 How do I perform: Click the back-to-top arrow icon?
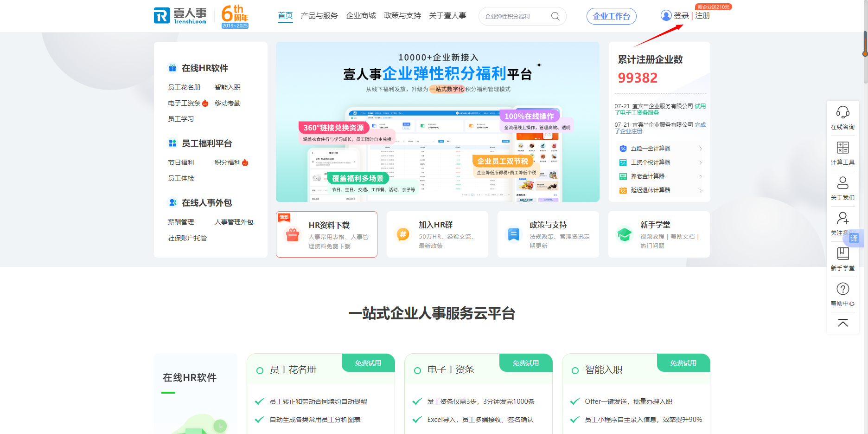tap(842, 323)
